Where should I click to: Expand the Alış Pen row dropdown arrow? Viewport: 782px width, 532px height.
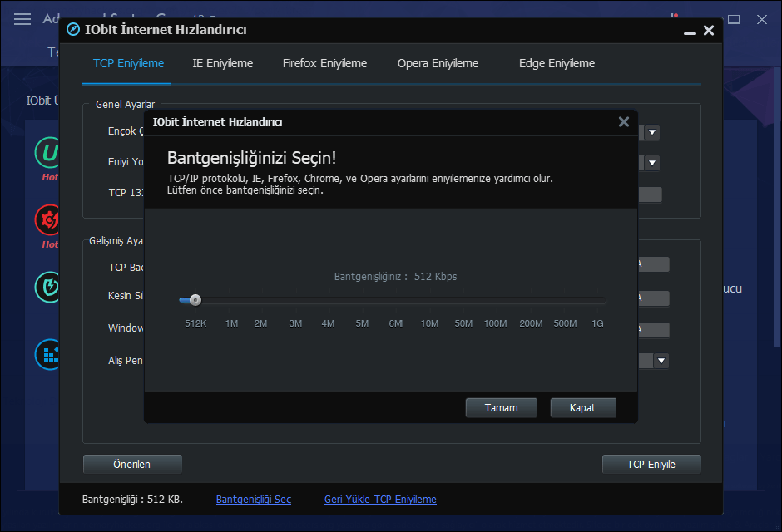coord(661,361)
